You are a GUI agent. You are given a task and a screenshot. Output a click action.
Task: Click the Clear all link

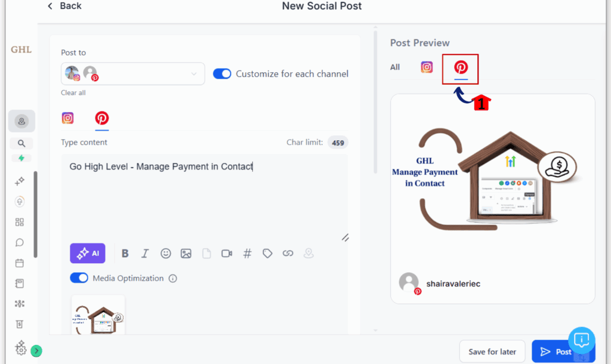click(73, 92)
